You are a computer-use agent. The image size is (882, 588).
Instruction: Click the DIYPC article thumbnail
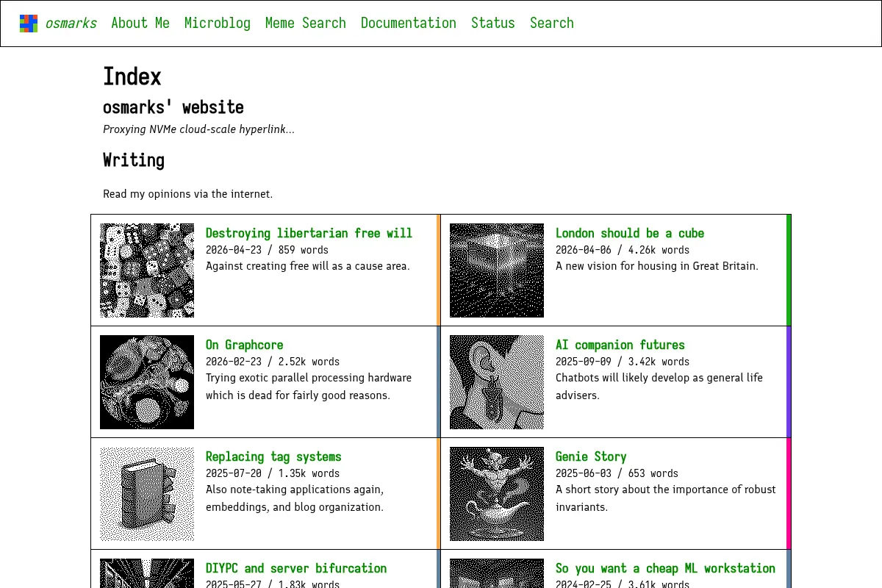point(147,573)
